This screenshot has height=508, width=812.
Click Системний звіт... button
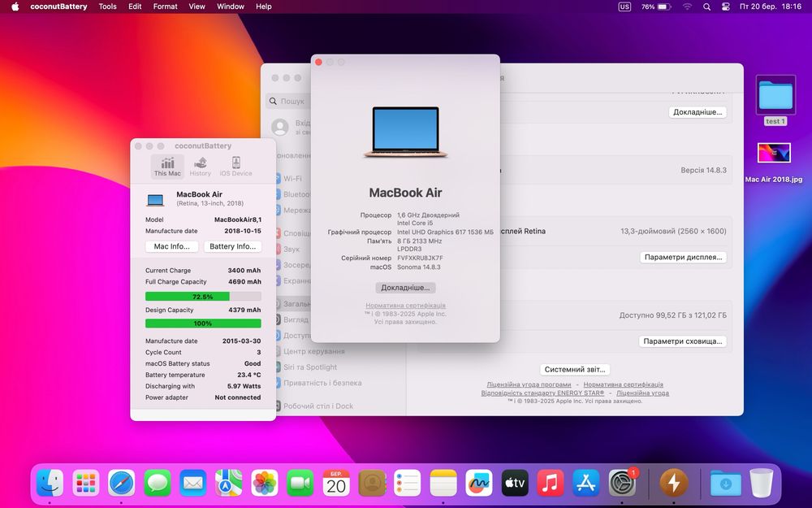(575, 370)
